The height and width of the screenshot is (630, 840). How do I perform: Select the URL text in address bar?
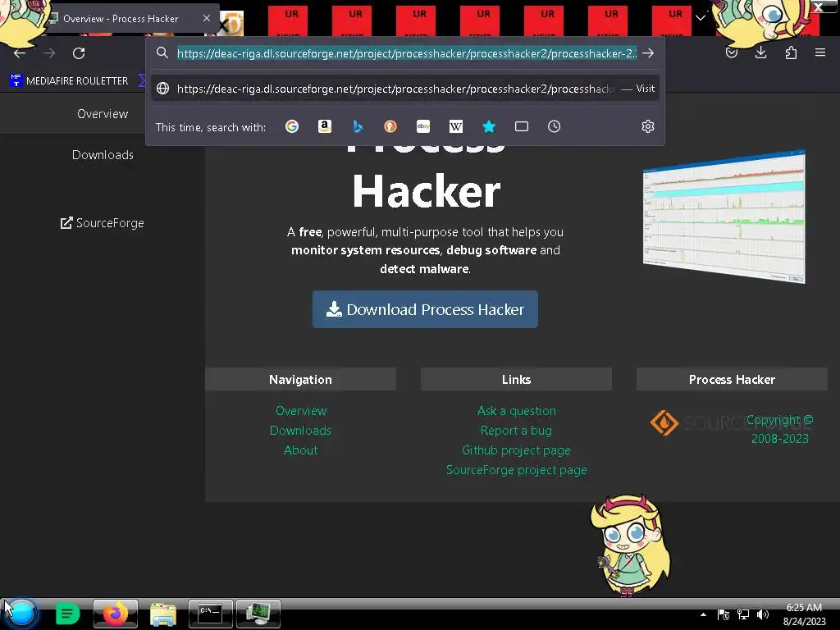click(407, 53)
